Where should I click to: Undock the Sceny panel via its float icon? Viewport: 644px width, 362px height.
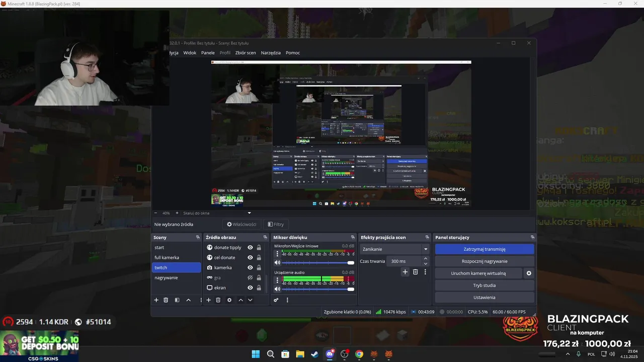(198, 237)
